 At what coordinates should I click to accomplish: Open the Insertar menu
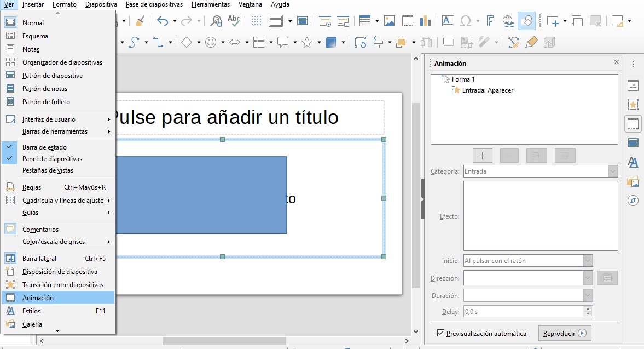tap(33, 4)
